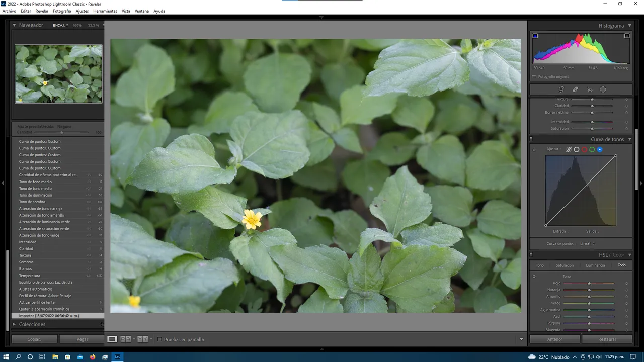Open the Masking tool
The height and width of the screenshot is (362, 644).
click(x=603, y=89)
